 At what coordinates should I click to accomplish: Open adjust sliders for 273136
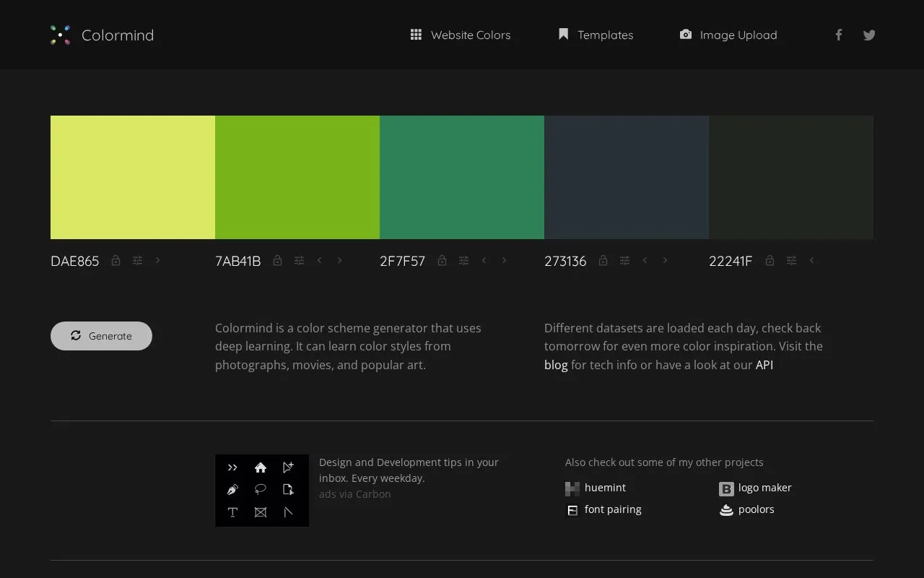(x=624, y=260)
